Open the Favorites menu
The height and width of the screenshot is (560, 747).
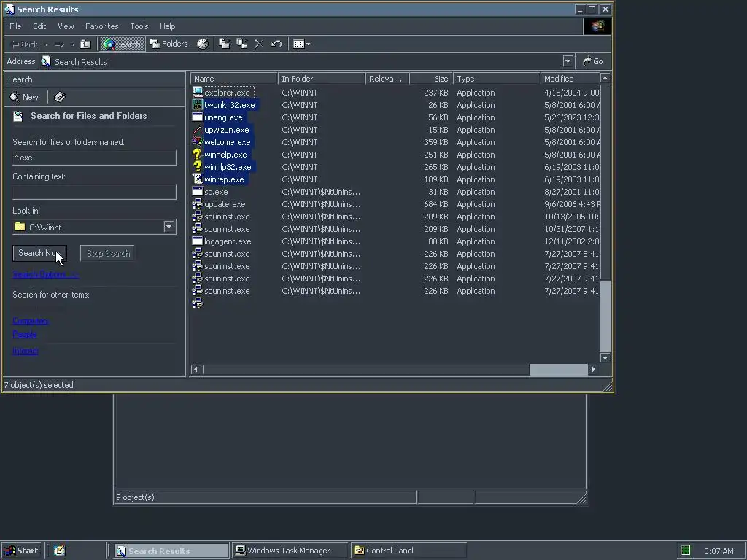point(101,26)
